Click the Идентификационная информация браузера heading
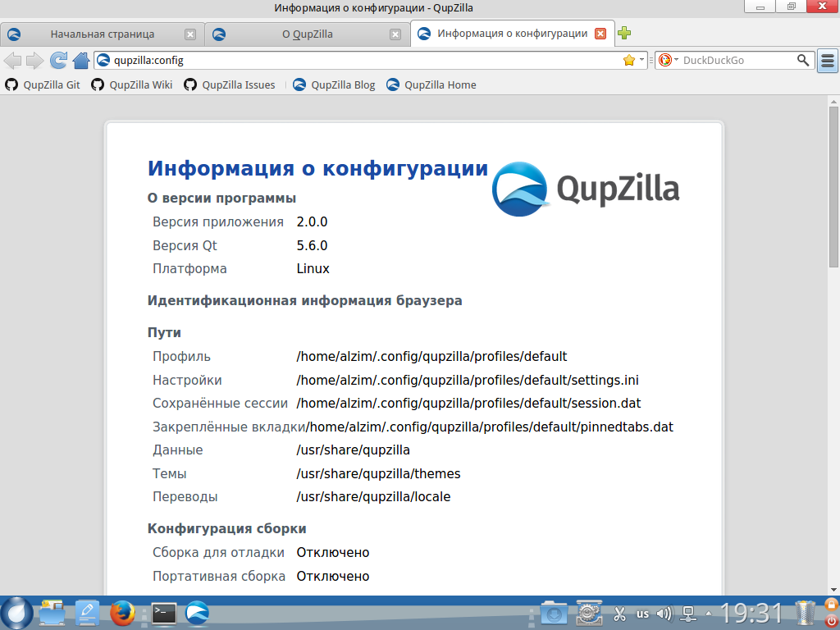This screenshot has height=630, width=840. pos(305,300)
